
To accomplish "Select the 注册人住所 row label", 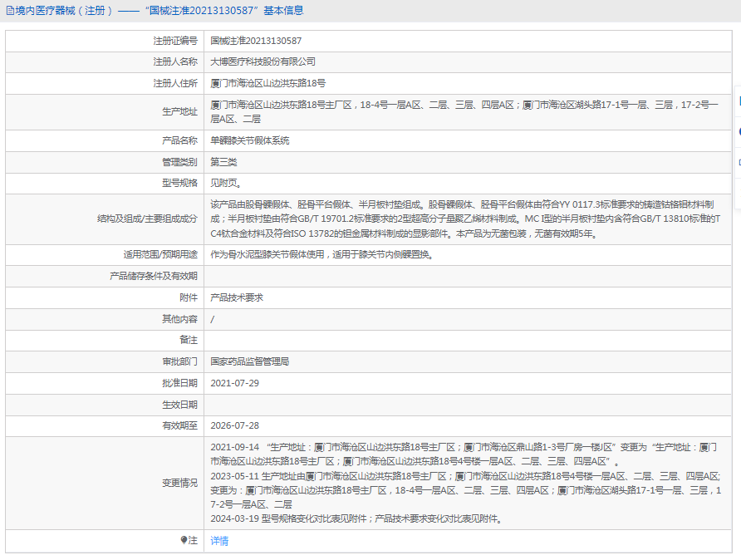I will pos(175,84).
